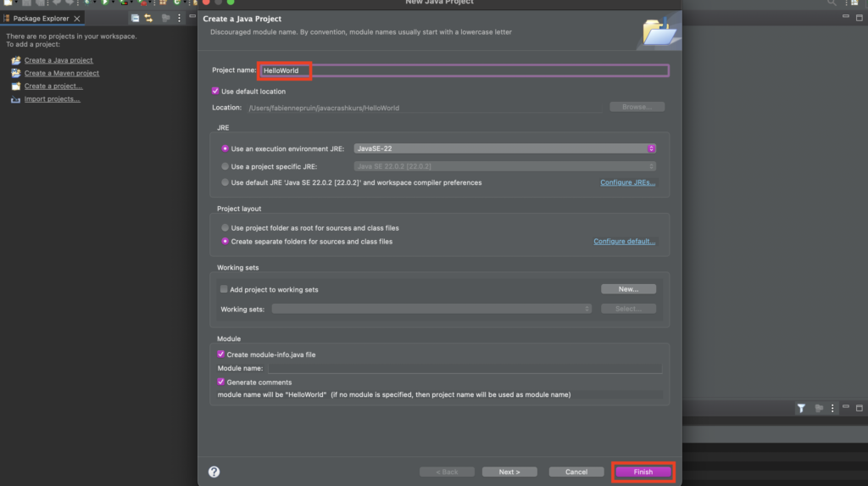Screen dimensions: 868x486
Task: Click the search magnifier icon in top toolbar
Action: pyautogui.click(x=832, y=3)
